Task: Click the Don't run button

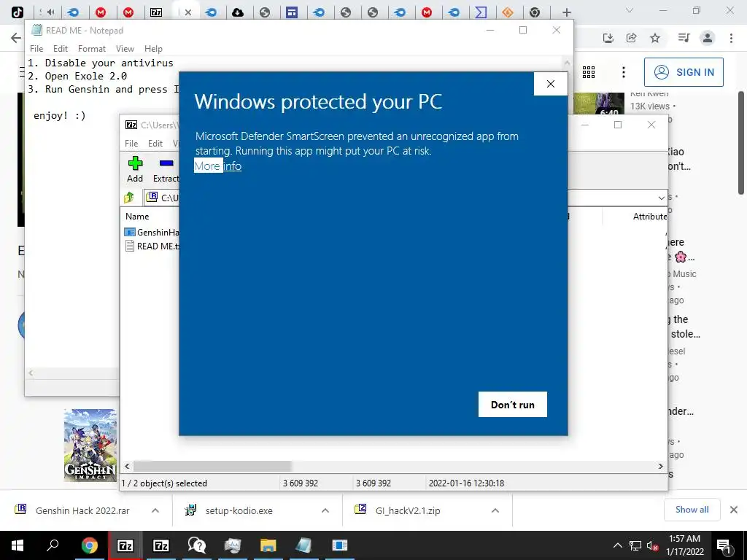Action: [513, 404]
